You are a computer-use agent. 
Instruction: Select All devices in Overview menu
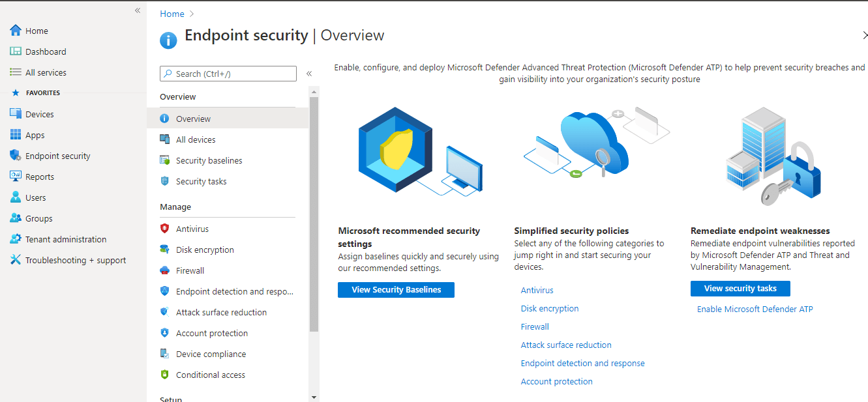pyautogui.click(x=195, y=139)
